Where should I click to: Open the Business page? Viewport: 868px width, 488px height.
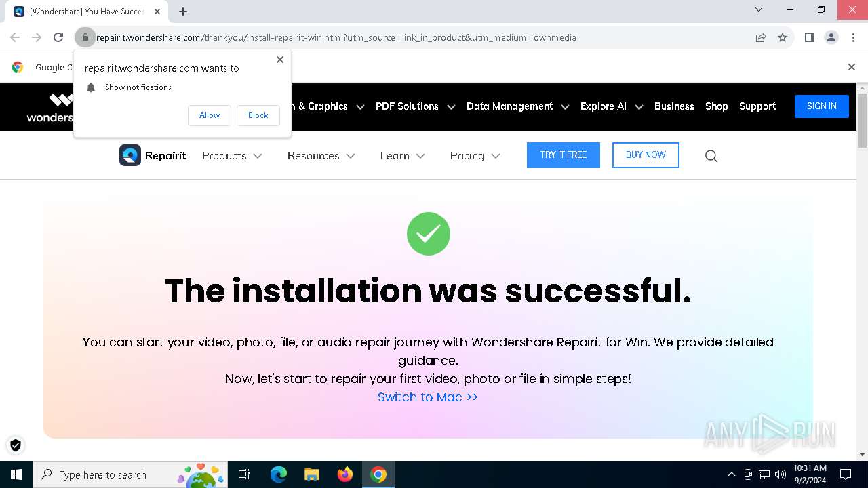(x=674, y=106)
